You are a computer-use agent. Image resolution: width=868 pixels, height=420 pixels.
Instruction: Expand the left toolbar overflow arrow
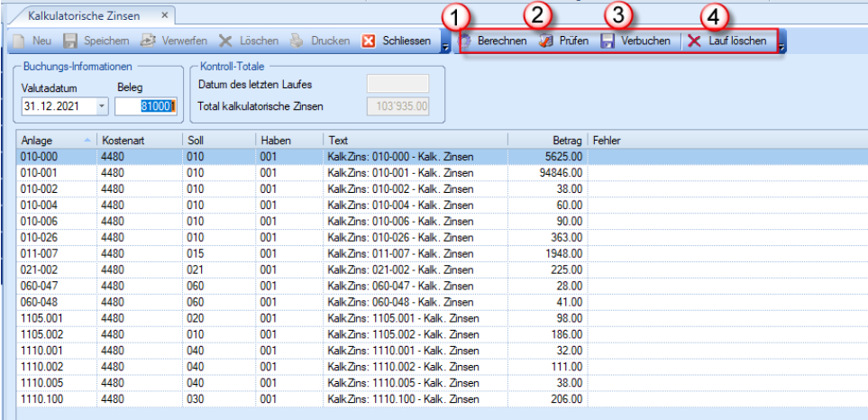[x=445, y=43]
